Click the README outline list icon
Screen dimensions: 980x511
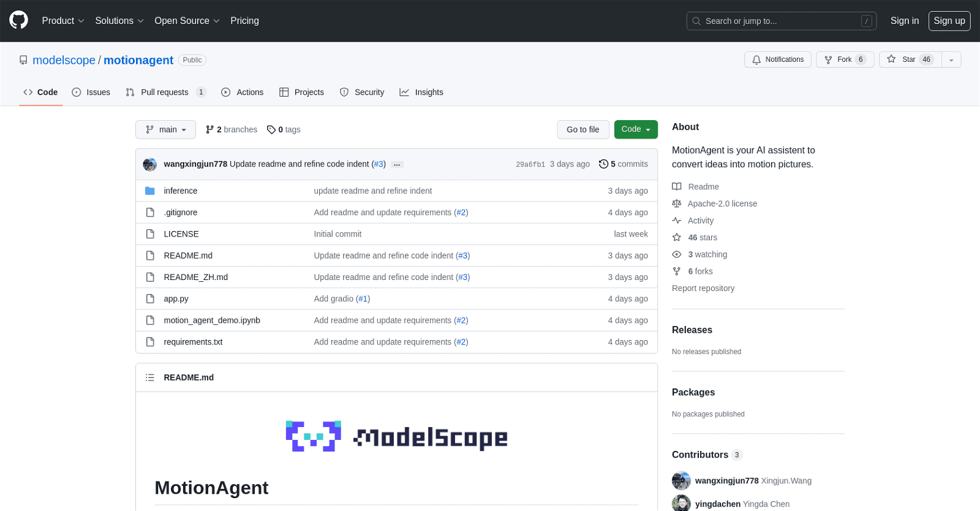(x=150, y=377)
